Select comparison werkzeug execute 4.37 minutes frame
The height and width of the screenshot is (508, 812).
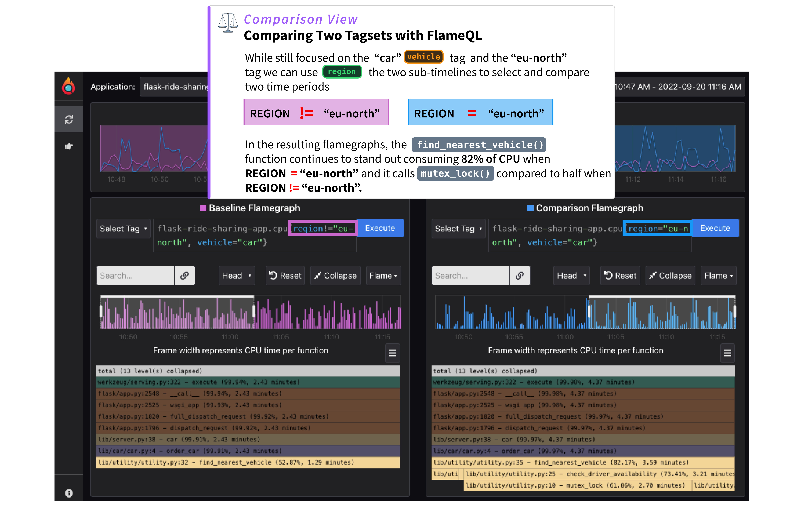point(583,382)
